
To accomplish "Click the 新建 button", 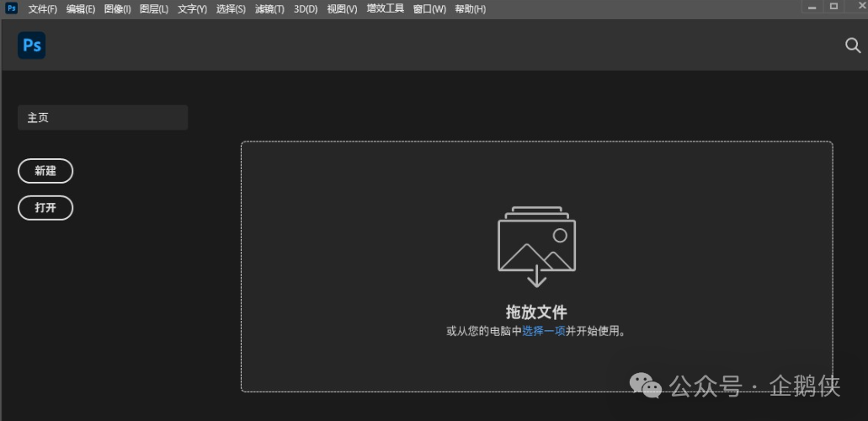I will click(45, 171).
